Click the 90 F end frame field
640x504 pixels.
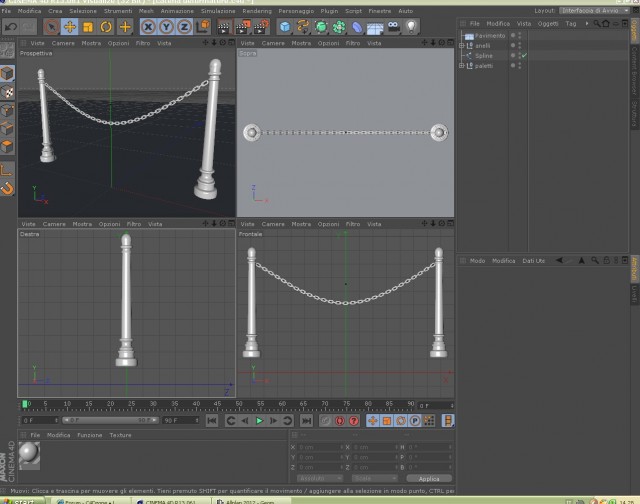[180, 420]
